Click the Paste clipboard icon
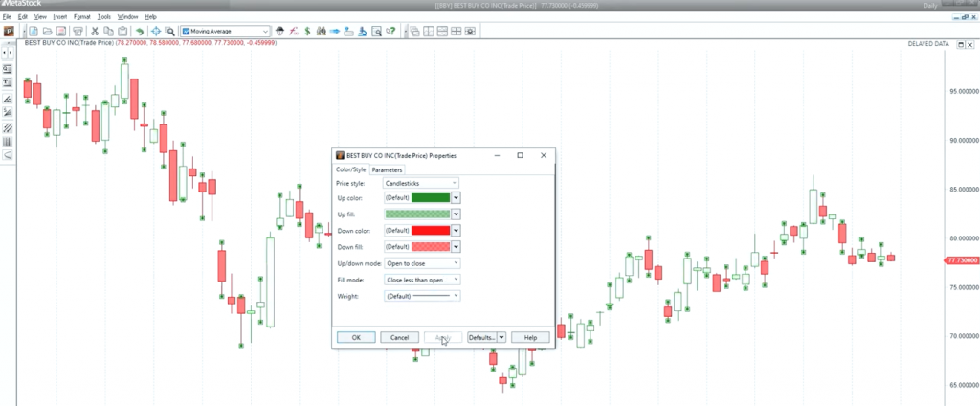The width and height of the screenshot is (980, 406). [x=122, y=31]
